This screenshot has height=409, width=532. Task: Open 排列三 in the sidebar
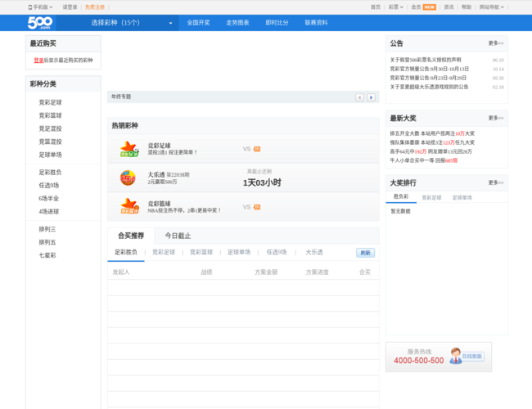tap(47, 229)
